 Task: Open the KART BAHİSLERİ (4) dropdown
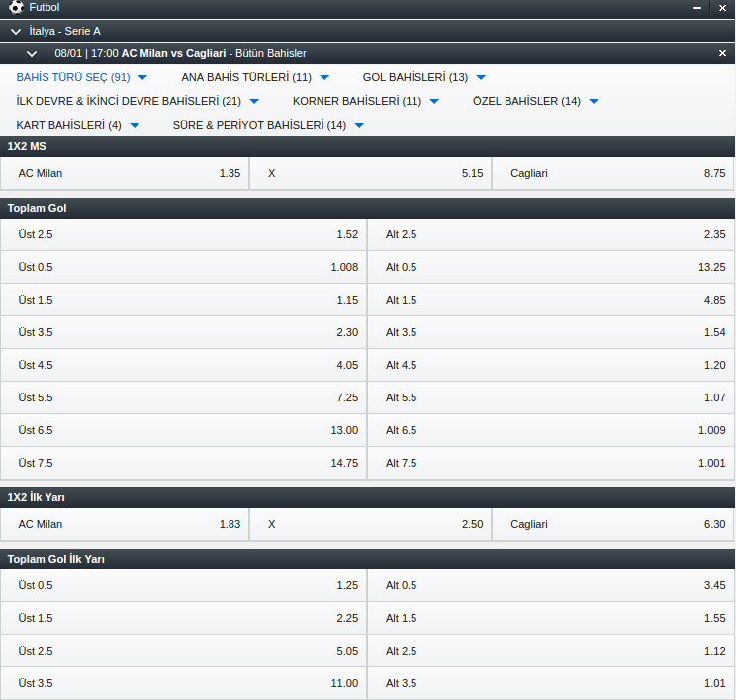click(77, 125)
